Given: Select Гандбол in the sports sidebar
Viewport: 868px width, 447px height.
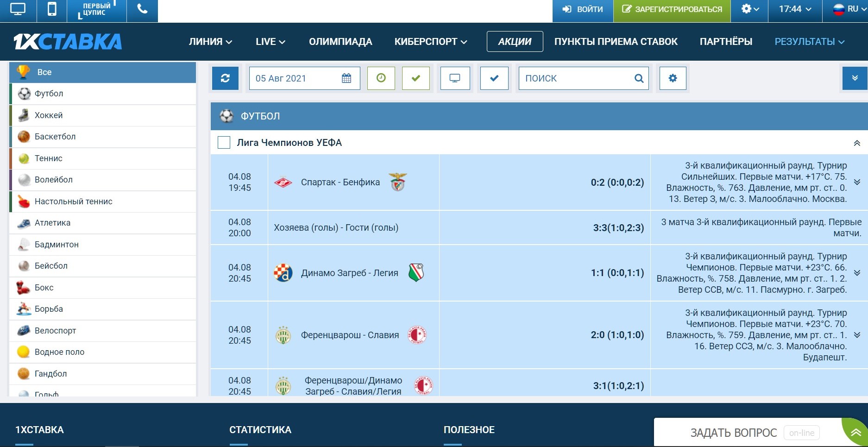Looking at the screenshot, I should coord(103,374).
